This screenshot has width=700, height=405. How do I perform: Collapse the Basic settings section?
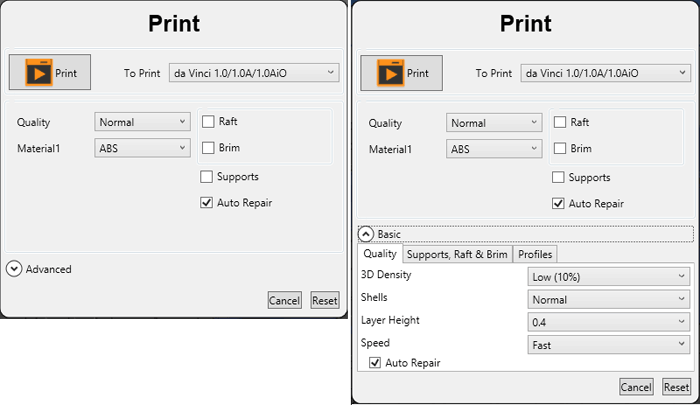(366, 234)
